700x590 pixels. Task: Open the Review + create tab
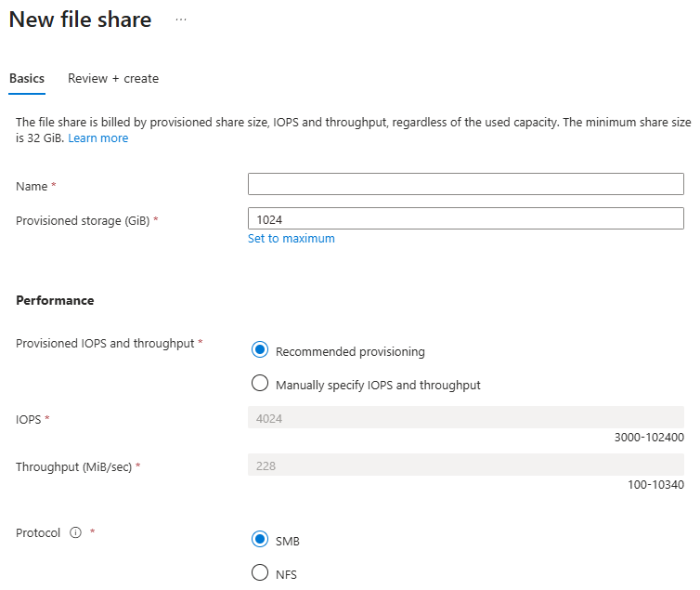coord(113,79)
